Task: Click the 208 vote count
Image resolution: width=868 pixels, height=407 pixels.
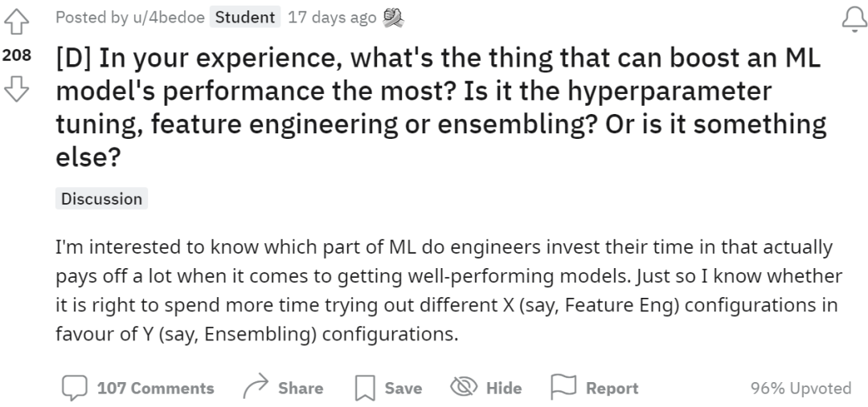Action: (16, 57)
